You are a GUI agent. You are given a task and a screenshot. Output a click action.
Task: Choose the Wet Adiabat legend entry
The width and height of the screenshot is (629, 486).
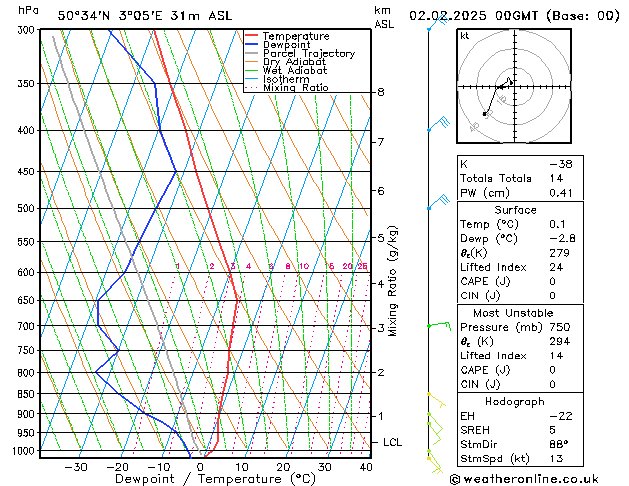294,71
